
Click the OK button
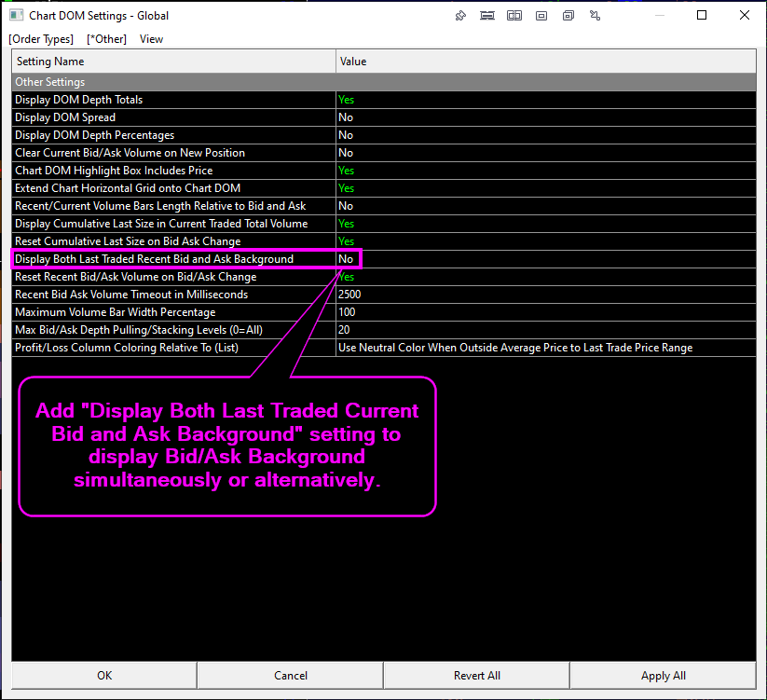coord(104,676)
